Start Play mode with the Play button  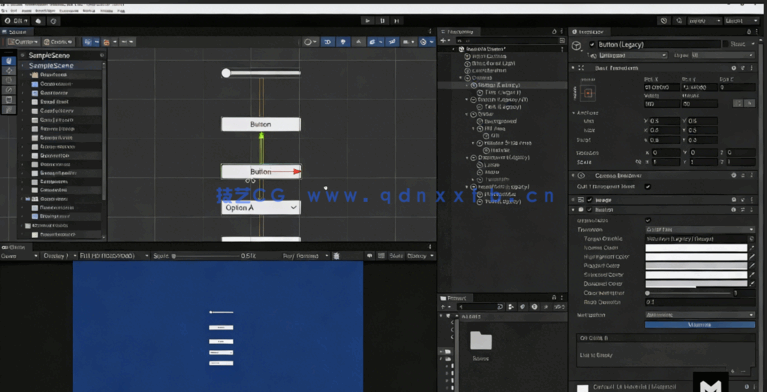[x=368, y=21]
